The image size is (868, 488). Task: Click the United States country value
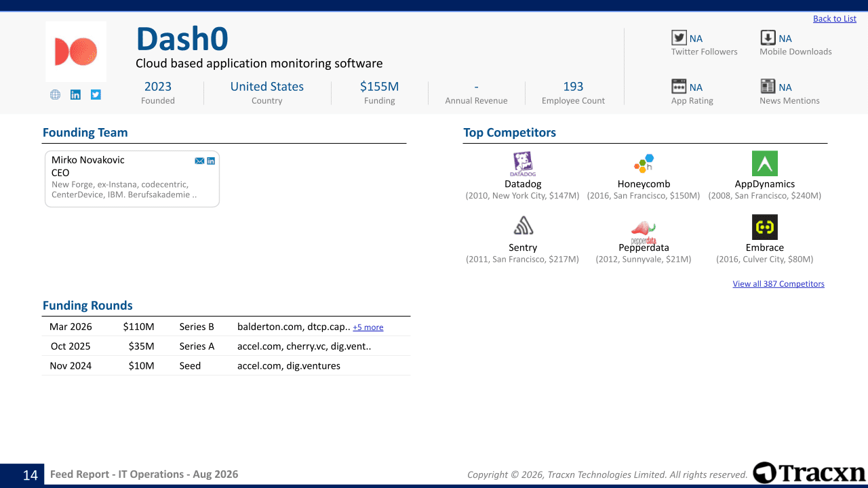point(267,87)
